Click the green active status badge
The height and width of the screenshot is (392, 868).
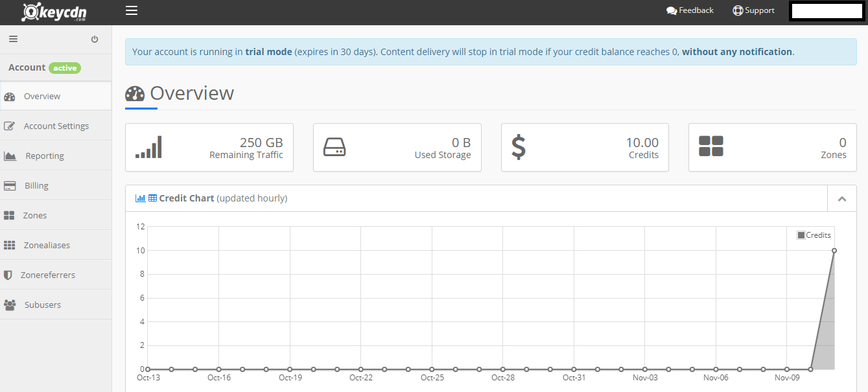point(65,68)
